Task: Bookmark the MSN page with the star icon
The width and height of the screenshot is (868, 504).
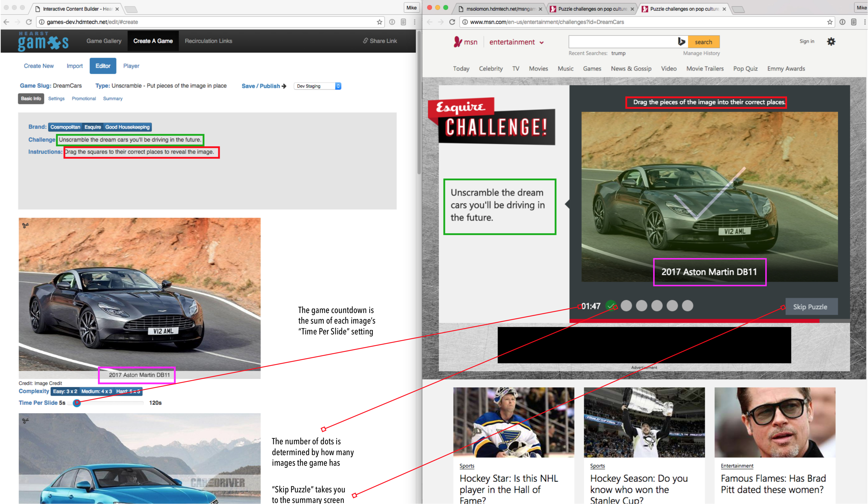Action: (830, 22)
